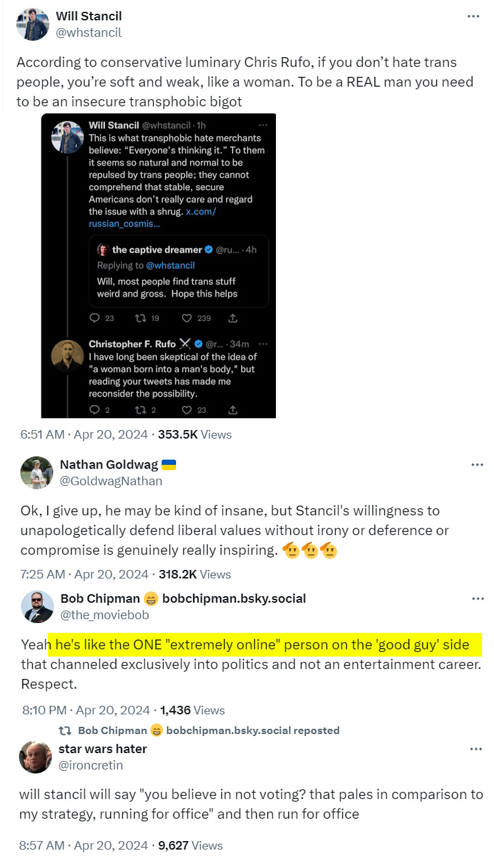
Task: Click Nathan Goldwag's profile avatar
Action: (x=36, y=473)
